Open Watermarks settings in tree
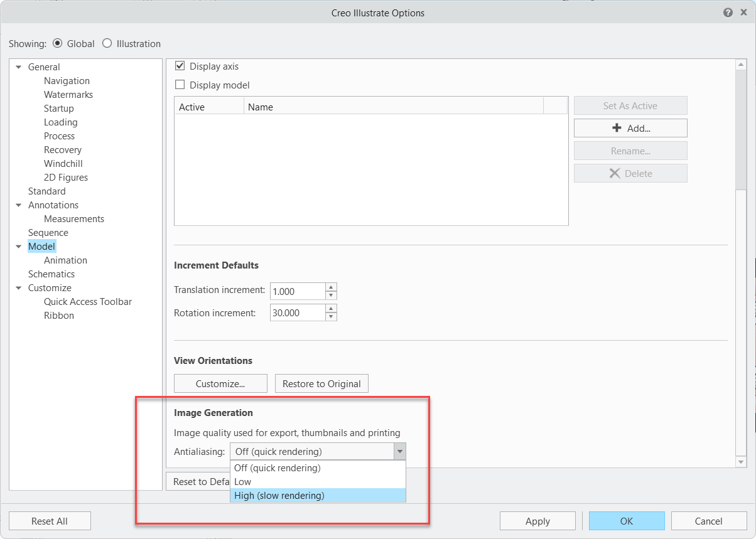 [x=68, y=95]
